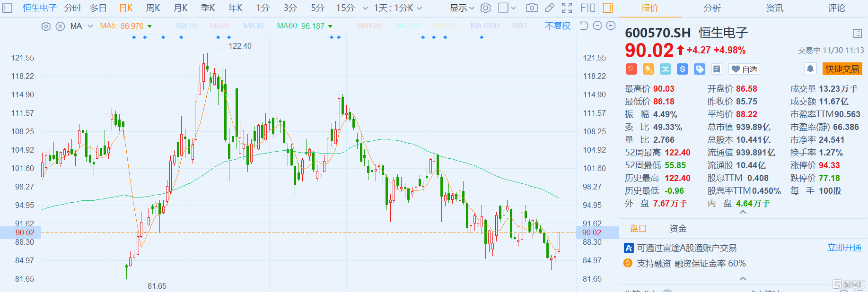Enter full-screen chart mode
The width and height of the screenshot is (868, 292).
point(567,8)
